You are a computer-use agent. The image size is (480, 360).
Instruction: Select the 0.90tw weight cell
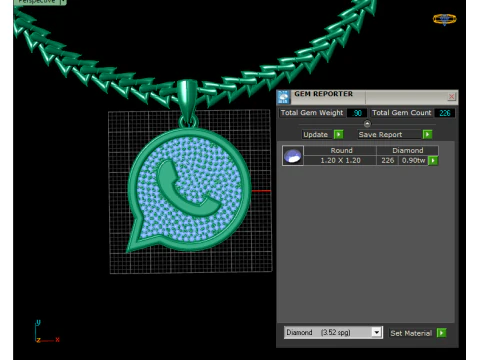(x=413, y=160)
